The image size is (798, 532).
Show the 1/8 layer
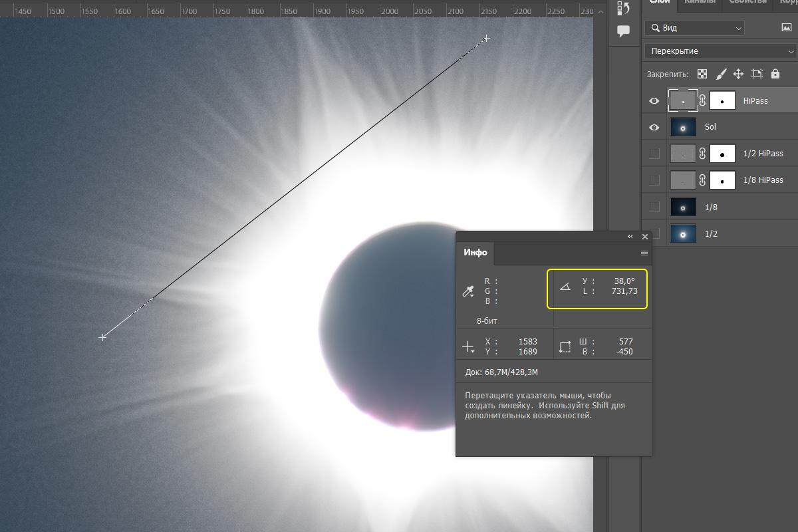[654, 207]
